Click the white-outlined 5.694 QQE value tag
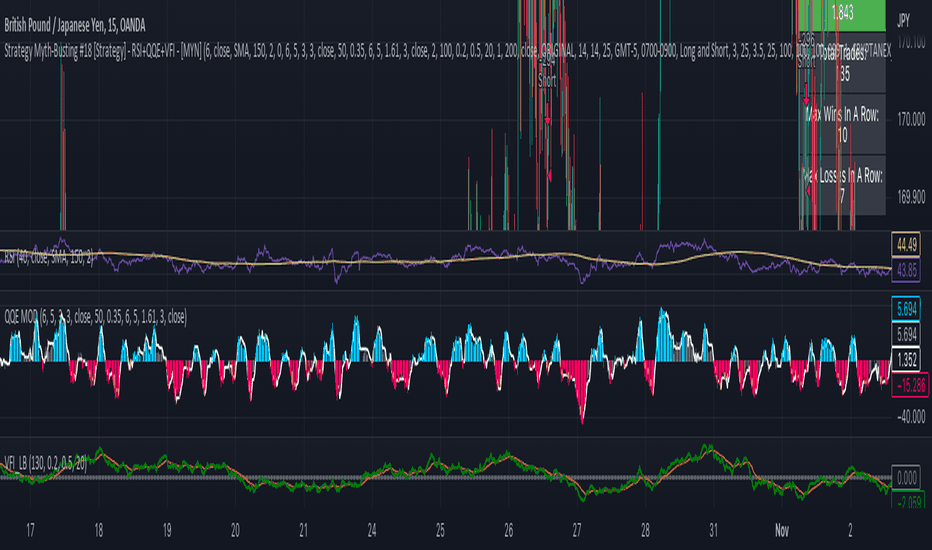The width and height of the screenshot is (932, 550). pyautogui.click(x=906, y=334)
